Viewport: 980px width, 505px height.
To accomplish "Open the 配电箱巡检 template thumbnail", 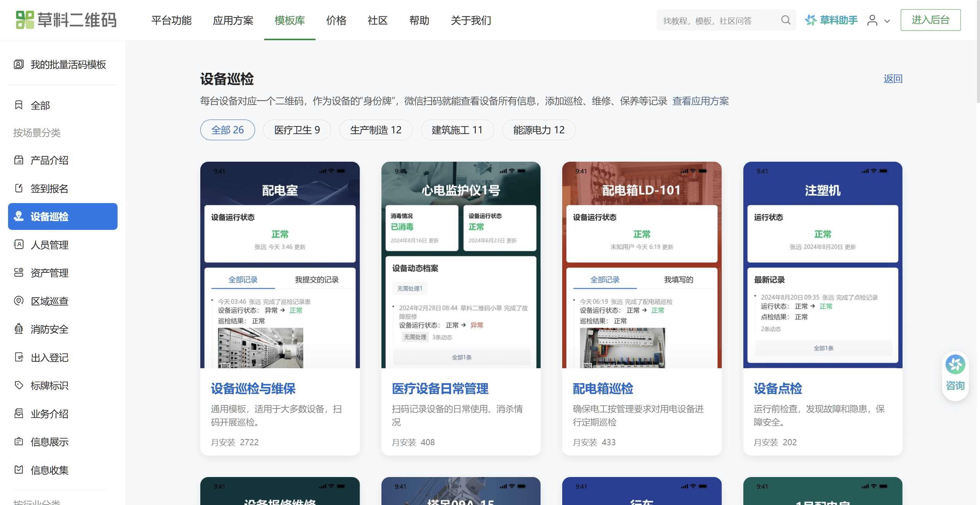I will coord(641,265).
